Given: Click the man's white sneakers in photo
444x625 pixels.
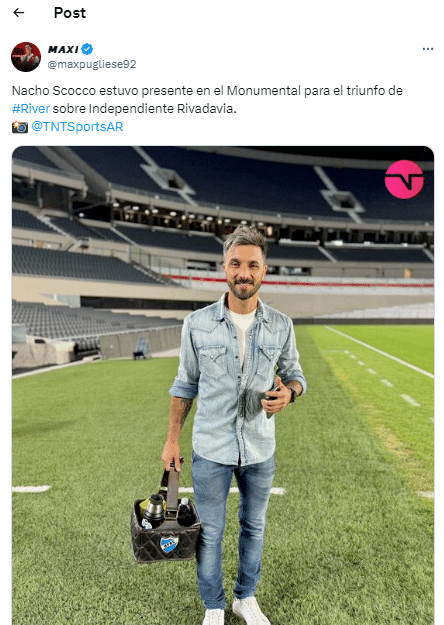Looking at the screenshot, I should tap(235, 611).
